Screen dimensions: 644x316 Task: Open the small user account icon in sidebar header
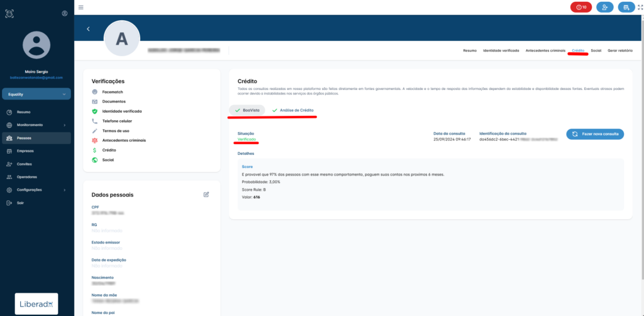point(65,14)
